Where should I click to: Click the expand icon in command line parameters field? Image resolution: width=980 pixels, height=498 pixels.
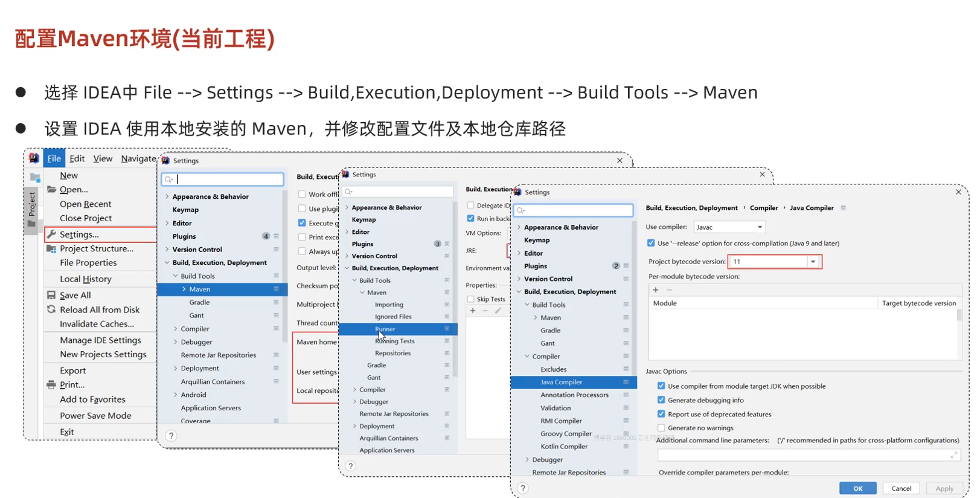(954, 454)
